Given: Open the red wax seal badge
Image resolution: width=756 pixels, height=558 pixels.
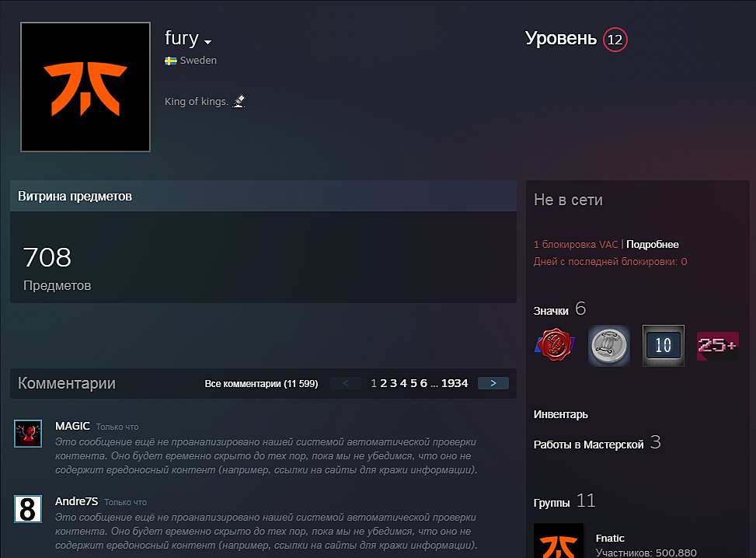Looking at the screenshot, I should coord(555,345).
